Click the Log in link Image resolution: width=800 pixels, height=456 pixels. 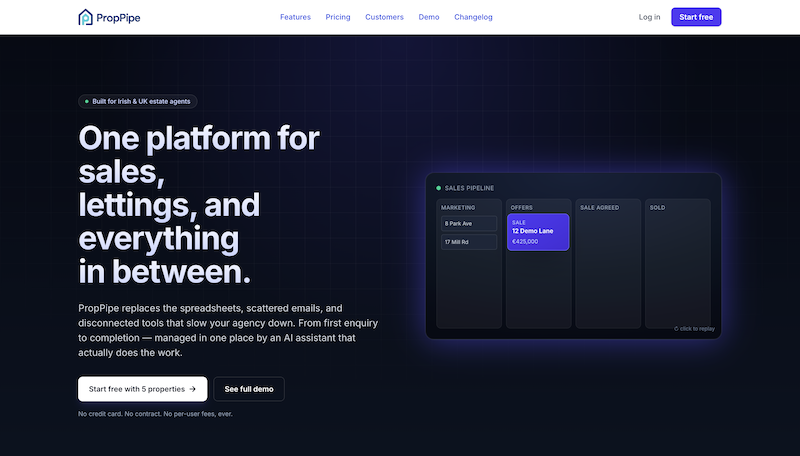pos(649,17)
